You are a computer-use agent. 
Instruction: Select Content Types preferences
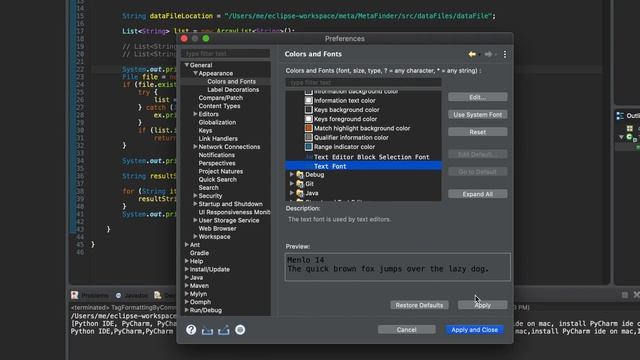pos(219,106)
